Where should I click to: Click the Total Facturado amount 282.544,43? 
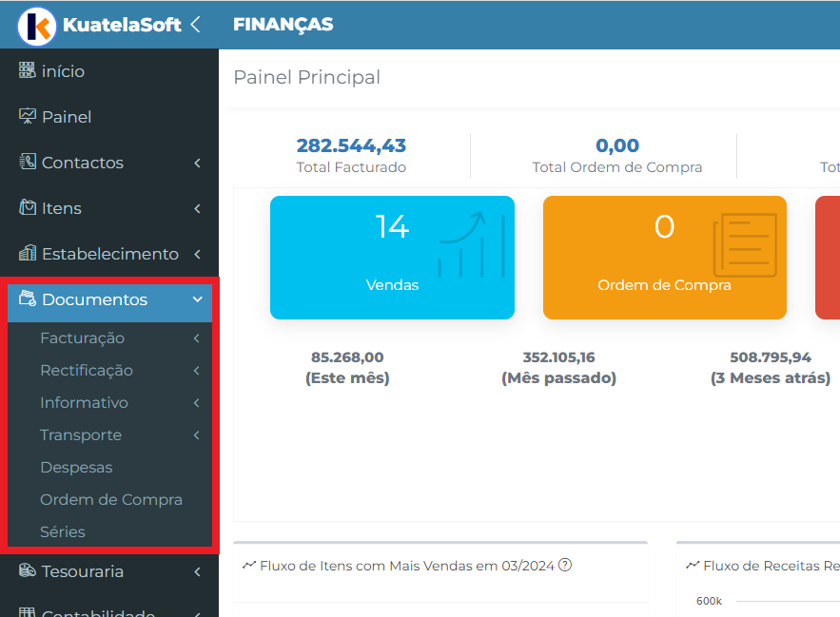click(x=351, y=145)
